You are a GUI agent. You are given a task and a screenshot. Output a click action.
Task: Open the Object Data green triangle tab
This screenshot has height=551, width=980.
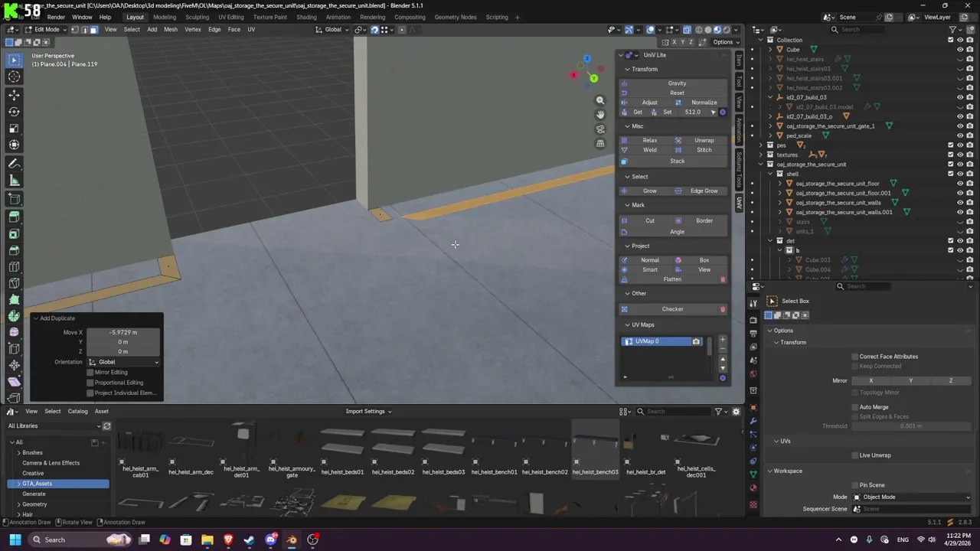point(753,474)
